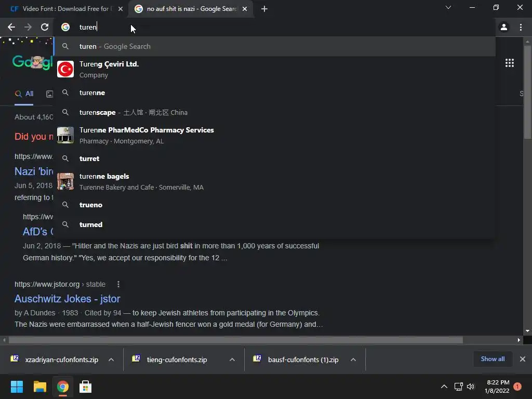This screenshot has width=532, height=399.
Task: Show hidden system tray icons
Action: point(444,387)
